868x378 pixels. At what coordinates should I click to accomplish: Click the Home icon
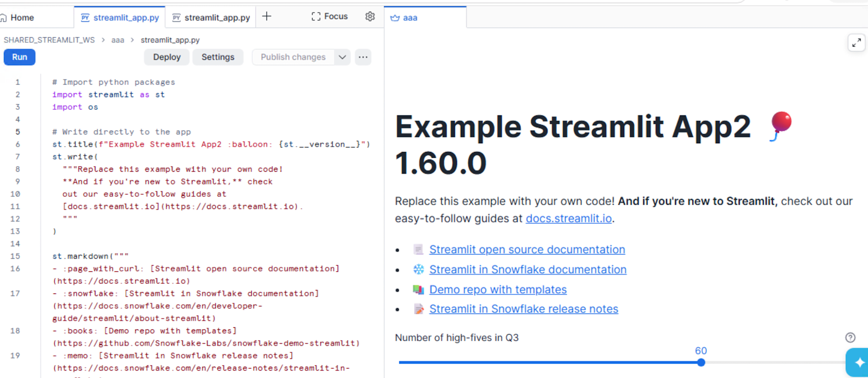click(3, 18)
